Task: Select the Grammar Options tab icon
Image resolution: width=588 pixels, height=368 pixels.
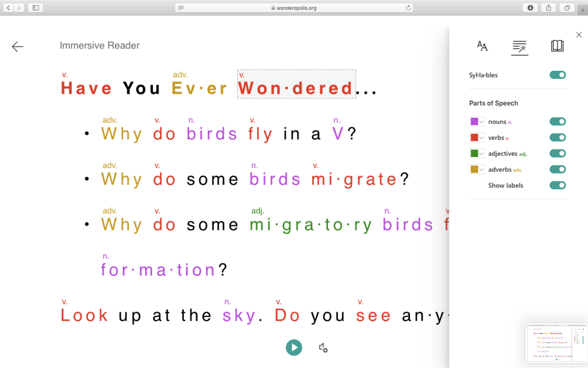Action: tap(520, 47)
